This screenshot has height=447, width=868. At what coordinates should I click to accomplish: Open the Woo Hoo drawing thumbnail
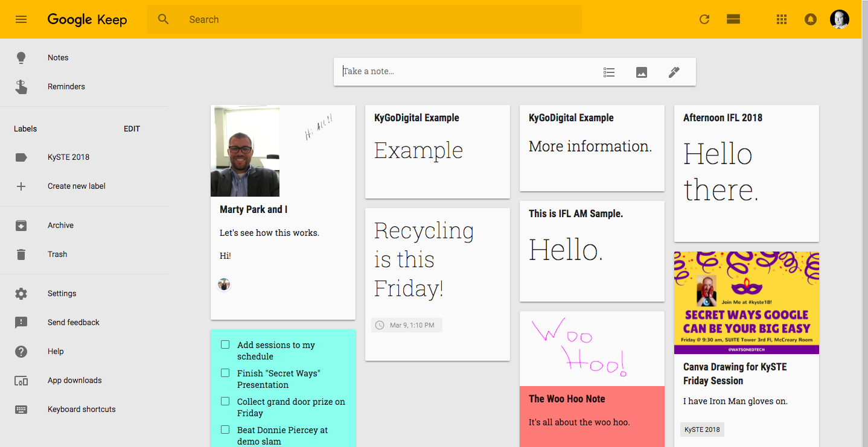pyautogui.click(x=592, y=349)
